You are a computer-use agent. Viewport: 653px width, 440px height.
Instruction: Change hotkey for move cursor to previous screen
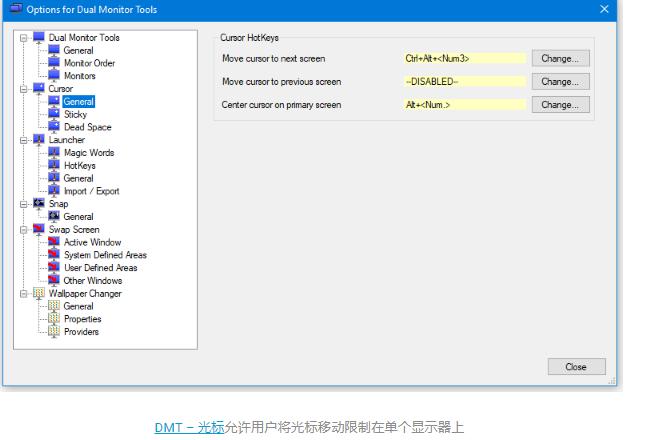pyautogui.click(x=561, y=82)
